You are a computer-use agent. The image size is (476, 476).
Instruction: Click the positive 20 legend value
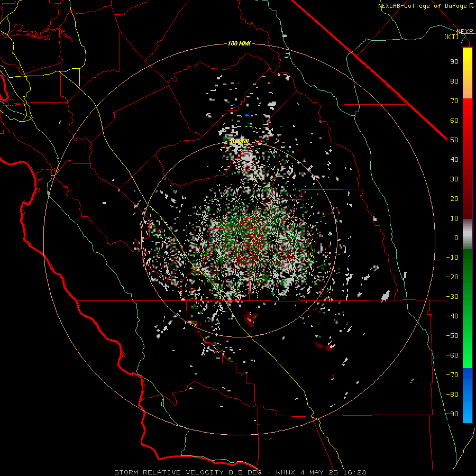[x=454, y=198]
